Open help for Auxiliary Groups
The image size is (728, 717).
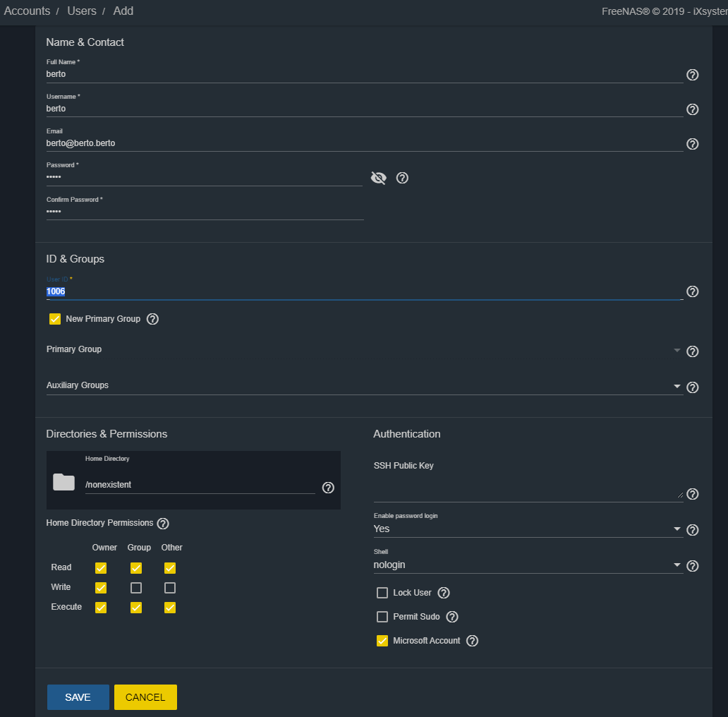click(x=692, y=387)
